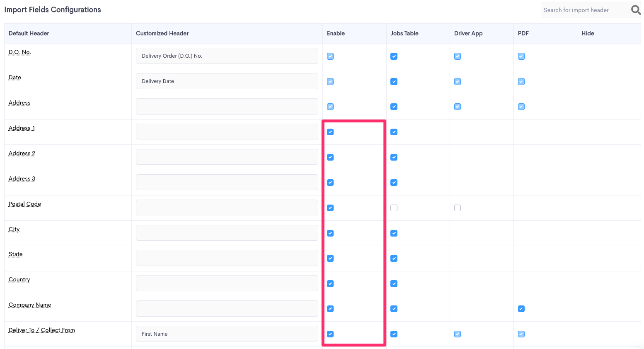Enable Driver App for Postal Code
Viewport: 644px width, 349px height.
click(x=458, y=208)
